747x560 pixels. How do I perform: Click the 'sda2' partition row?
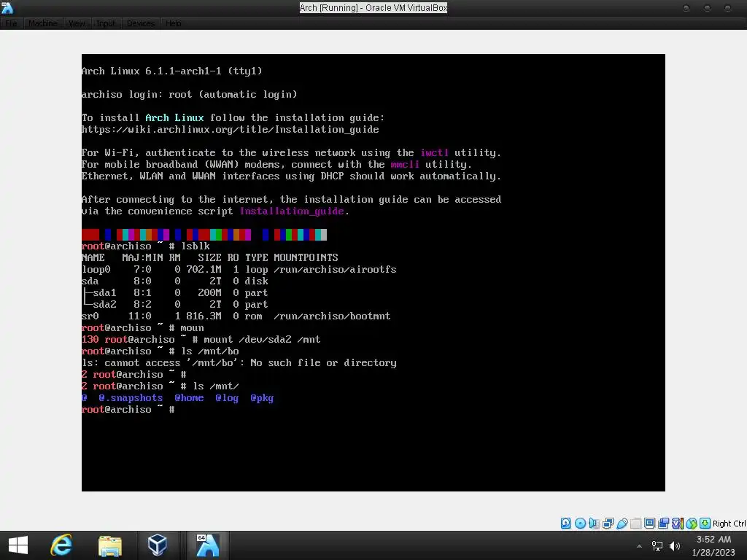(175, 304)
